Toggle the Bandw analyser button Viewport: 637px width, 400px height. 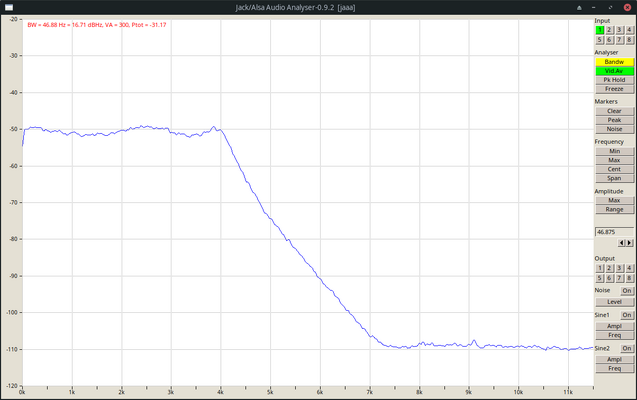click(x=614, y=62)
